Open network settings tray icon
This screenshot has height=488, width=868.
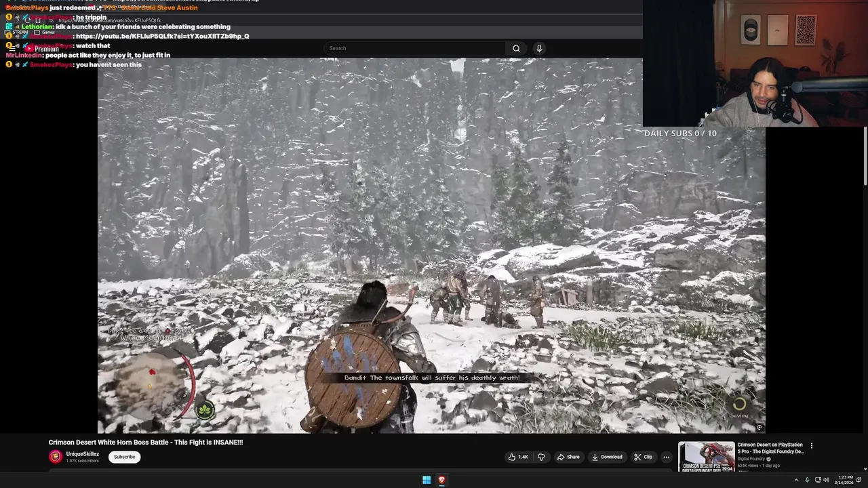[817, 480]
